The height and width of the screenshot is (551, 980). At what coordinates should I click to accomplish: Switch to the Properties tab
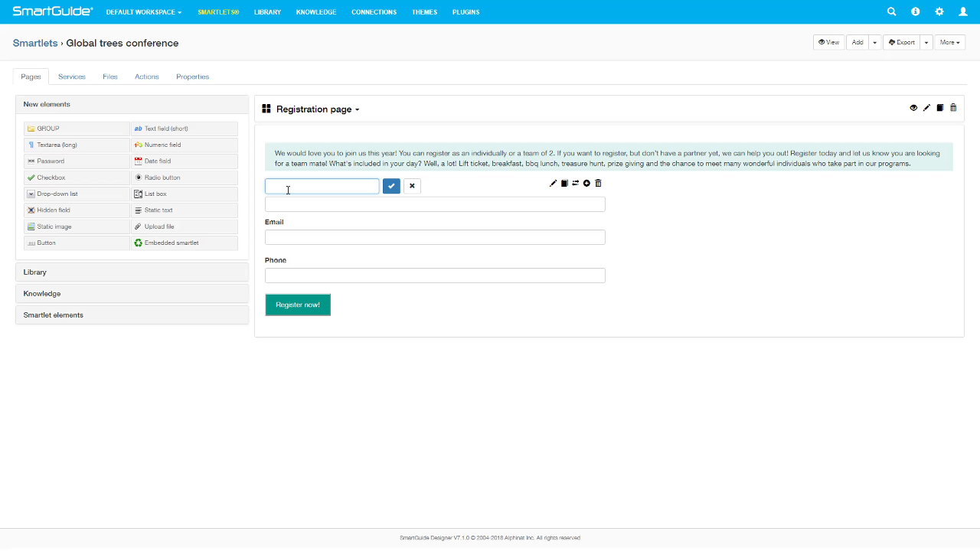pyautogui.click(x=192, y=77)
